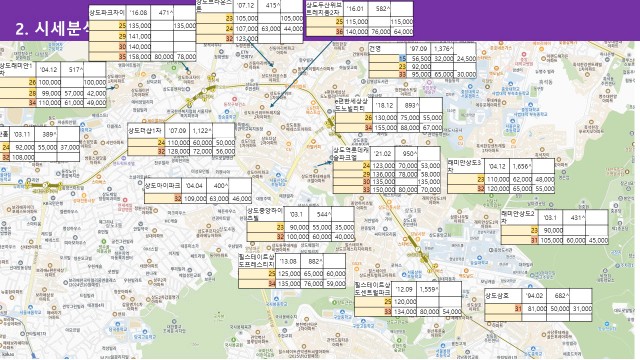Select the 81,000 price cell
This screenshot has height=360, width=640.
tap(535, 309)
